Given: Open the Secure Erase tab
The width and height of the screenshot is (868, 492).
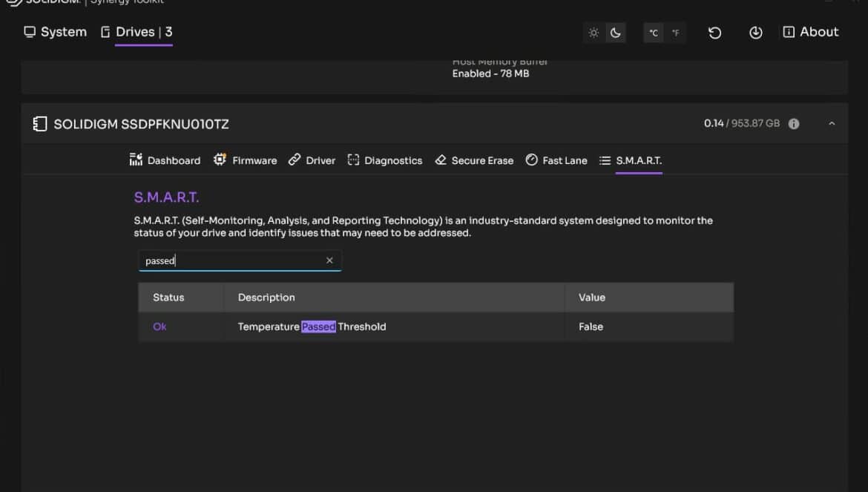Looking at the screenshot, I should click(x=474, y=160).
